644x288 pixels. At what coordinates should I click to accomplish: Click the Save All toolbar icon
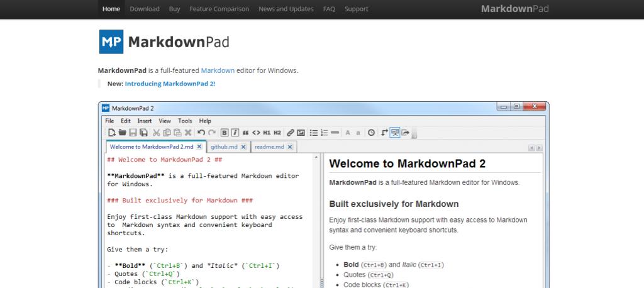click(x=143, y=132)
